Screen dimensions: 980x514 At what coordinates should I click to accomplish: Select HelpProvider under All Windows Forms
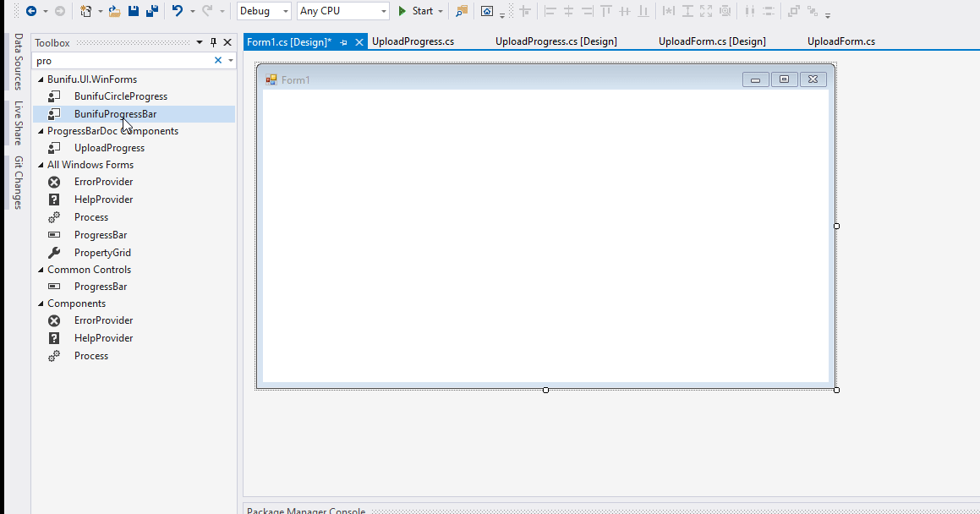(134, 200)
